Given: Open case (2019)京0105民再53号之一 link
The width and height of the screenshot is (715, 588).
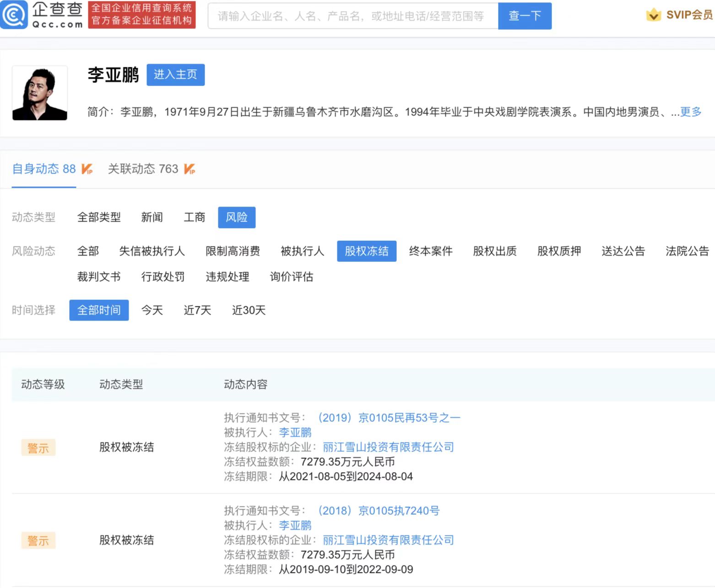Looking at the screenshot, I should (x=389, y=418).
